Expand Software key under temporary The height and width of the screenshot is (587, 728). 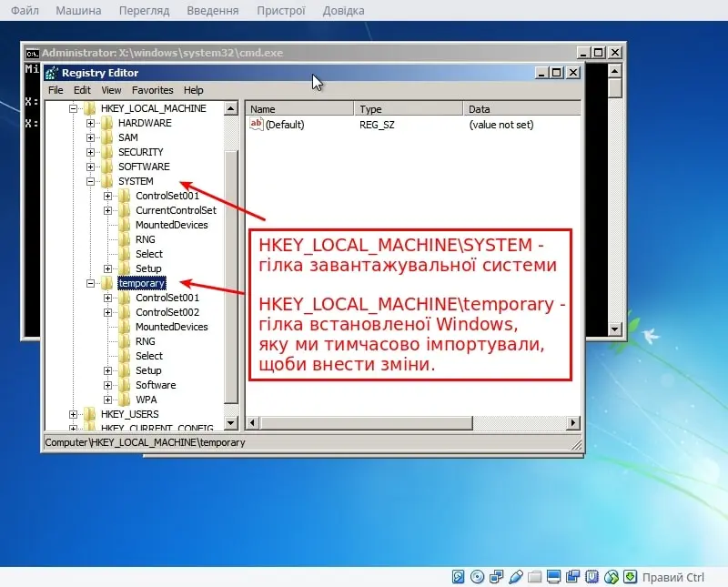[107, 385]
